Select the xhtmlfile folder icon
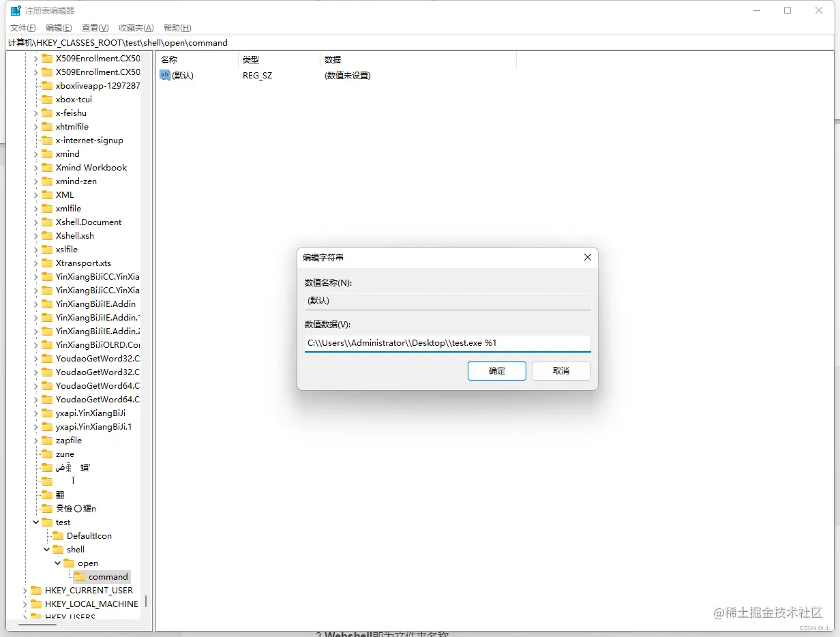 point(47,127)
